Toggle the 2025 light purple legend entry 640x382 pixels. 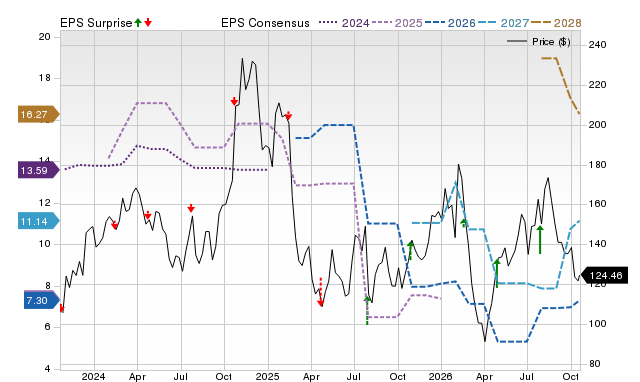(397, 23)
